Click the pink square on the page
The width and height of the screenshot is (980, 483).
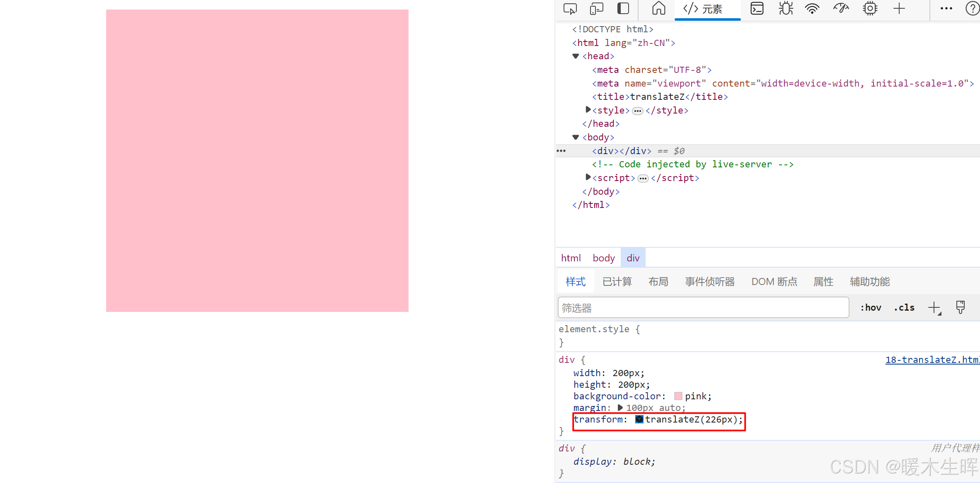coord(257,161)
